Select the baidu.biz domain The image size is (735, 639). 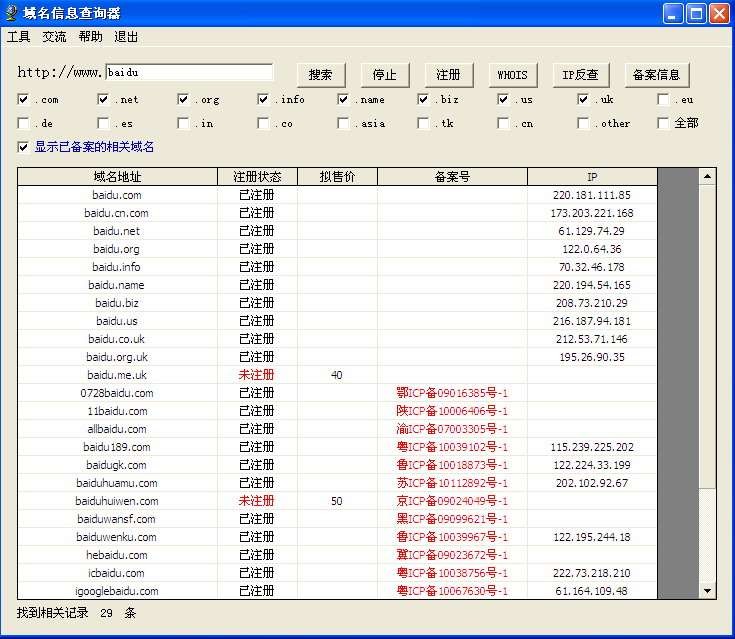click(x=117, y=303)
